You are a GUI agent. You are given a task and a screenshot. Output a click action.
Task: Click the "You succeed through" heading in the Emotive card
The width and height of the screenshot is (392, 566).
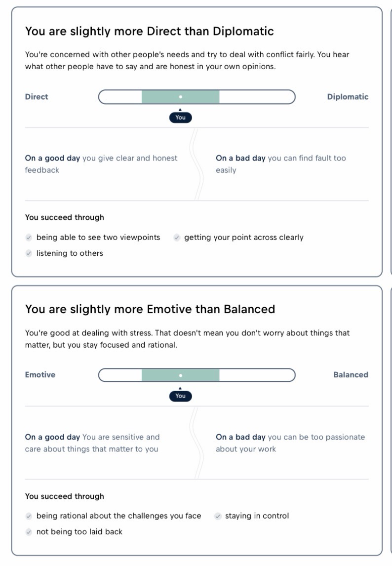pos(65,496)
